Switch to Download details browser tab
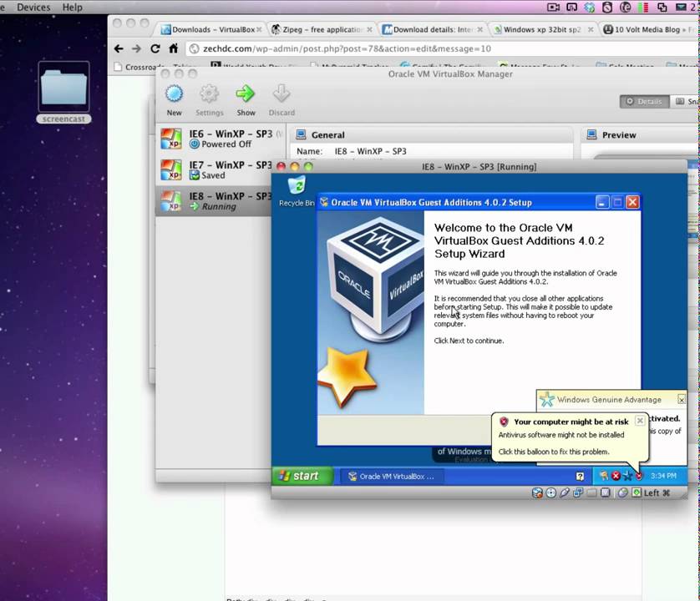Image resolution: width=700 pixels, height=601 pixels. (x=433, y=30)
